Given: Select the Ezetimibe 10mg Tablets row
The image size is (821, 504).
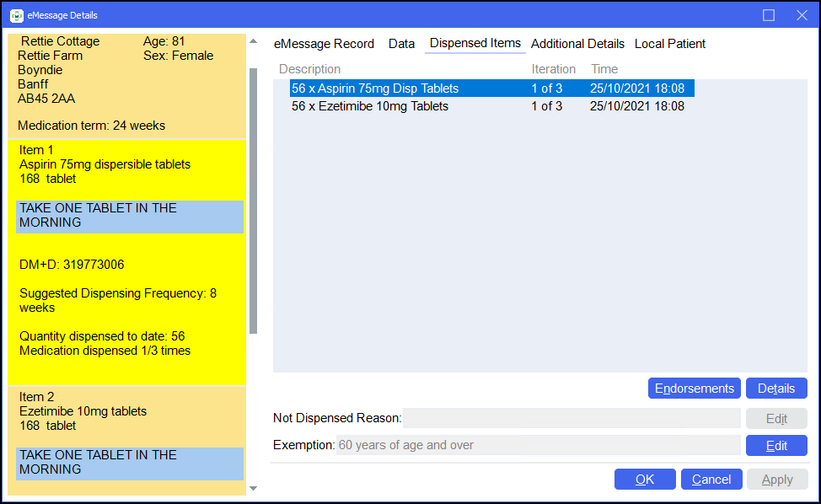Looking at the screenshot, I should pos(370,106).
